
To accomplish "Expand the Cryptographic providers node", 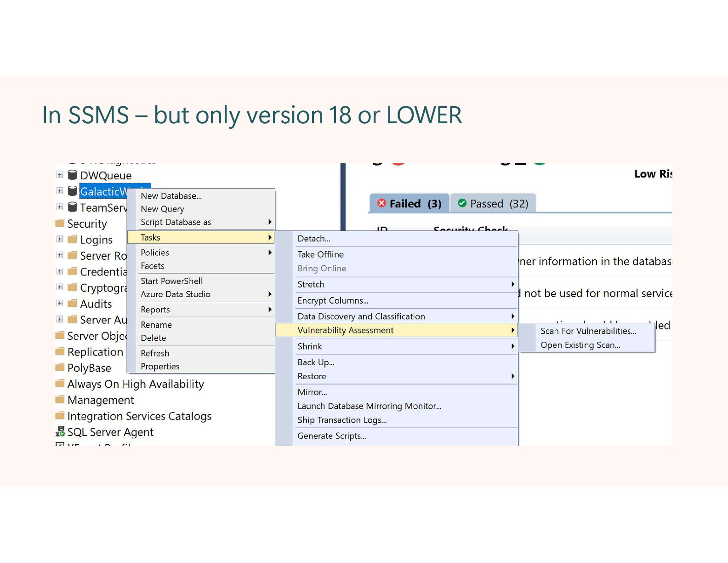I will 60,287.
